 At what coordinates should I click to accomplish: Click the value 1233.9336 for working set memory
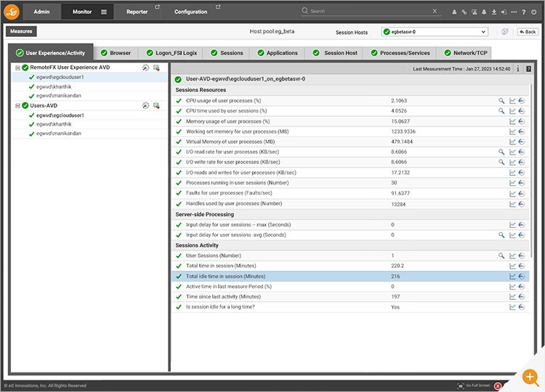click(403, 131)
